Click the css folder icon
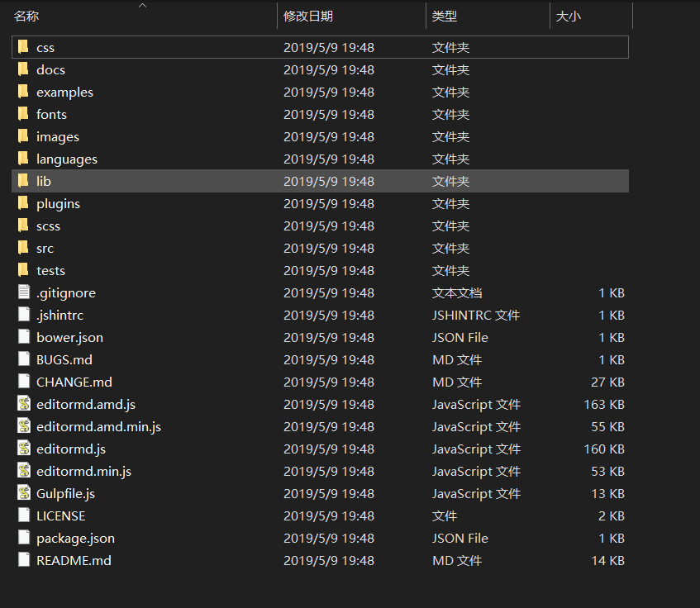 [21, 47]
